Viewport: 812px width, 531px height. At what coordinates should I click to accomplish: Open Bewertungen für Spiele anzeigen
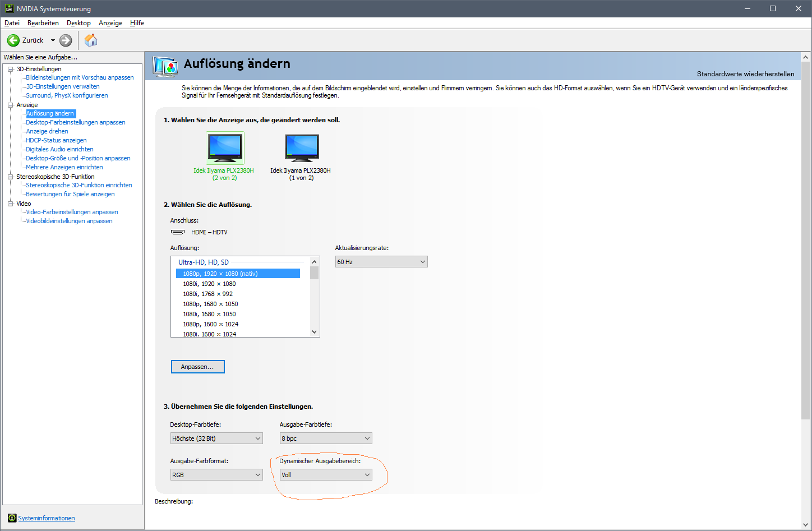tap(70, 194)
